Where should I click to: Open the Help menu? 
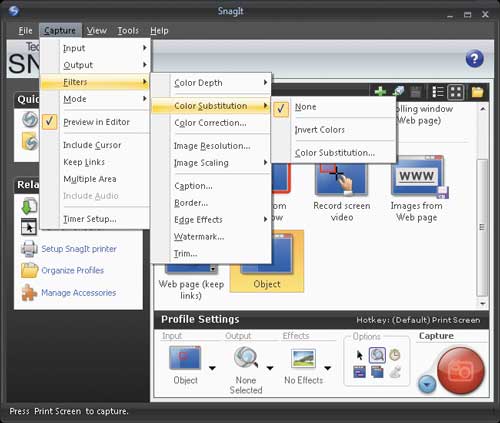(159, 31)
